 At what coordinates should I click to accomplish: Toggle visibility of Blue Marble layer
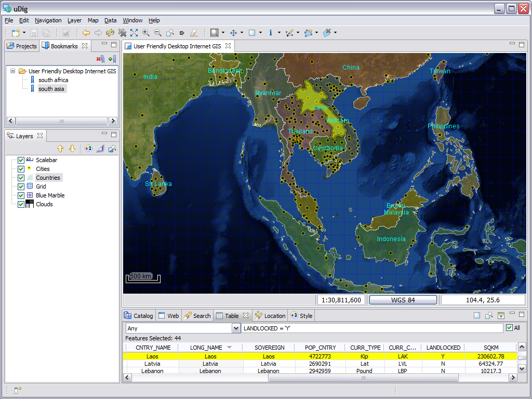click(x=21, y=195)
